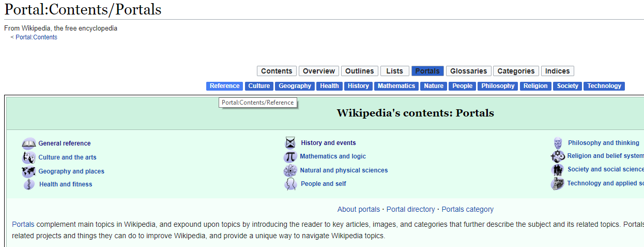Click the Society subtopic button
The height and width of the screenshot is (247, 644).
click(568, 86)
